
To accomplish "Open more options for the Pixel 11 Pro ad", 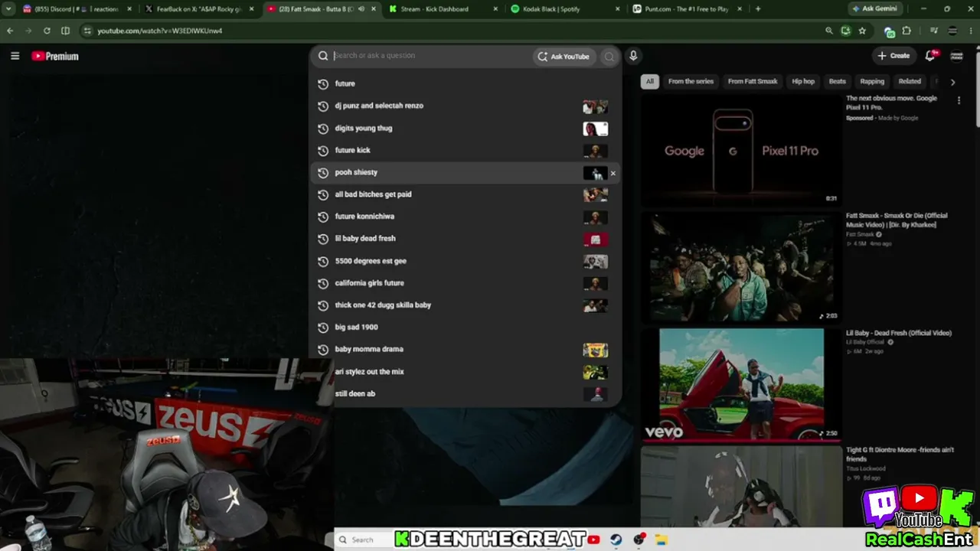I will (x=959, y=100).
